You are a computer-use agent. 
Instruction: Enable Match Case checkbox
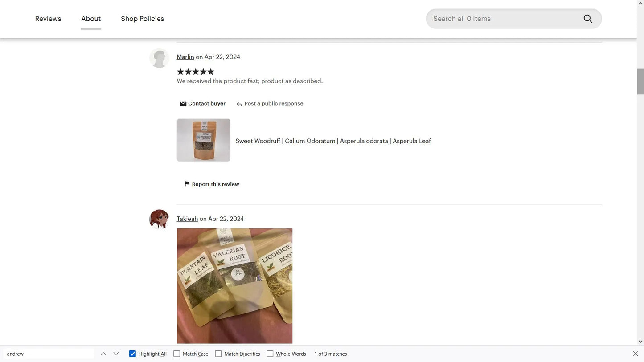coord(176,354)
